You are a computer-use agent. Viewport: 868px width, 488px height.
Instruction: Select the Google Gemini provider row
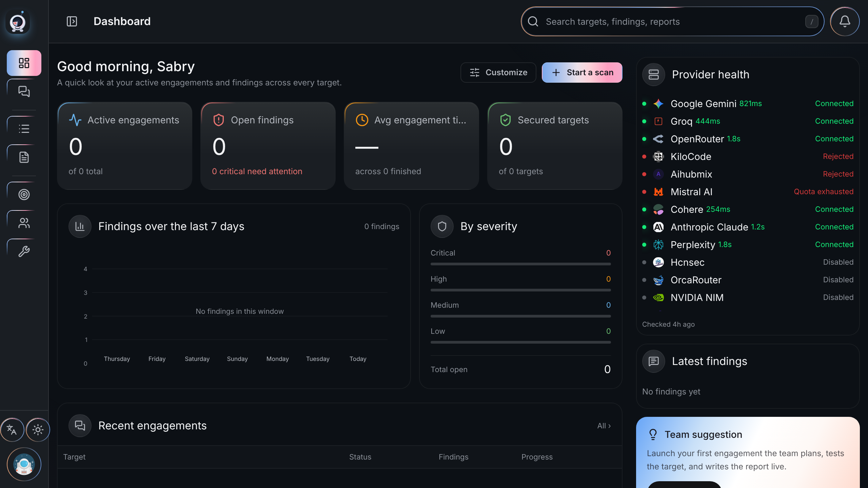tap(748, 104)
